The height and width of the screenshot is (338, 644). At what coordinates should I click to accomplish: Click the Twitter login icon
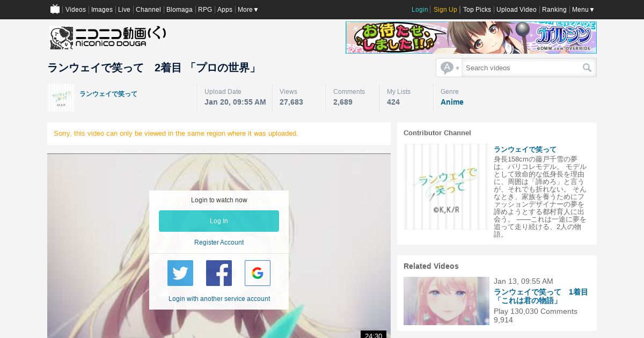click(x=180, y=273)
